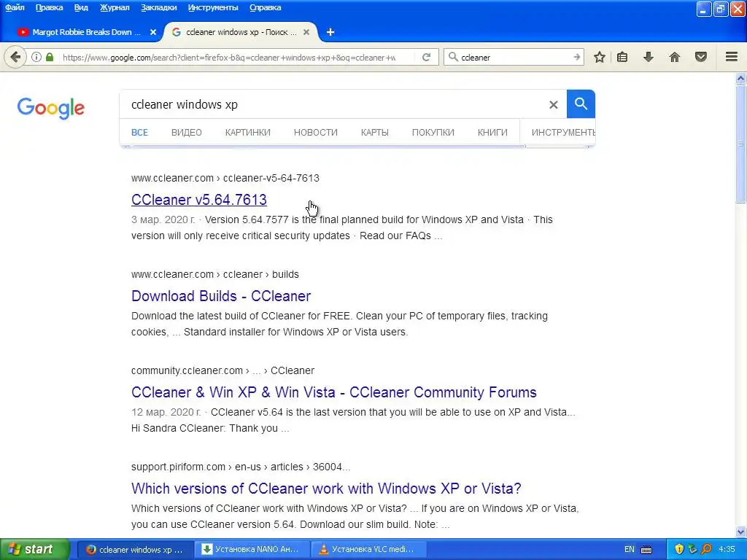This screenshot has width=747, height=560.
Task: Open Инструменты menu
Action: tap(213, 7)
